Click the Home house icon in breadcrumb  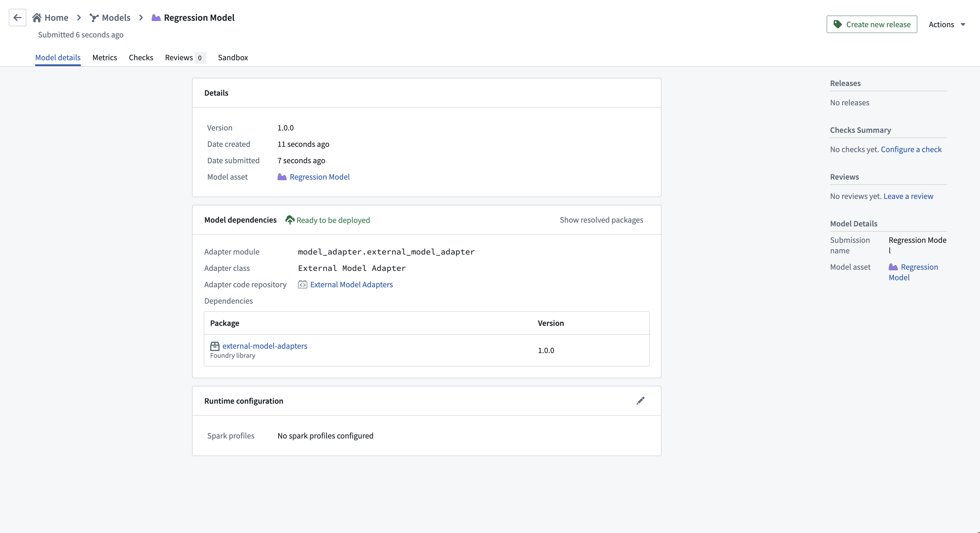click(x=37, y=18)
